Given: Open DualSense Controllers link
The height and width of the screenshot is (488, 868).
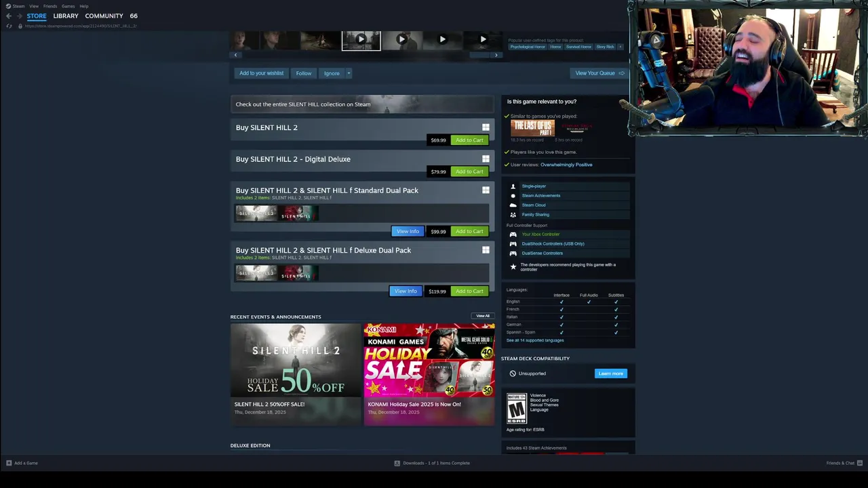Looking at the screenshot, I should (542, 253).
